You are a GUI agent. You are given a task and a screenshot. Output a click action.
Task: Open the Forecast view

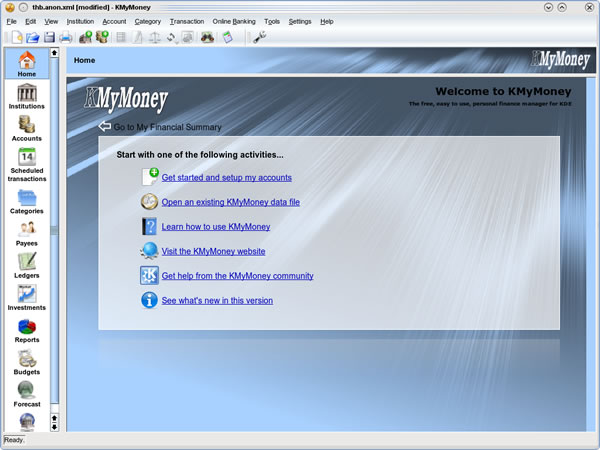pyautogui.click(x=27, y=394)
